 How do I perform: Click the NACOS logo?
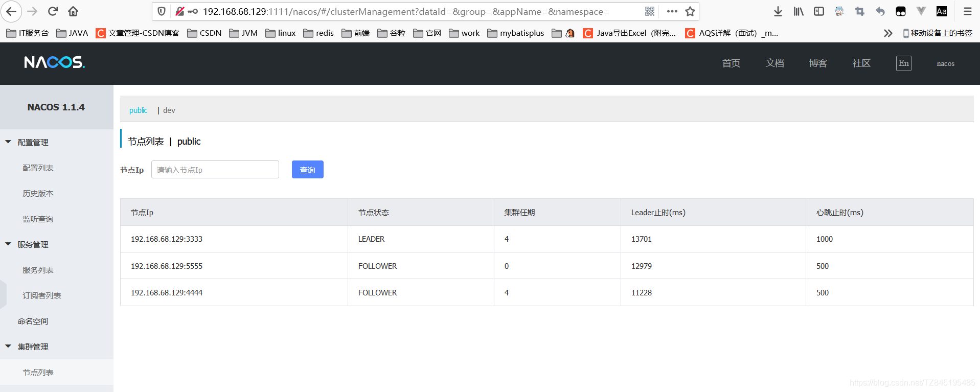point(55,62)
